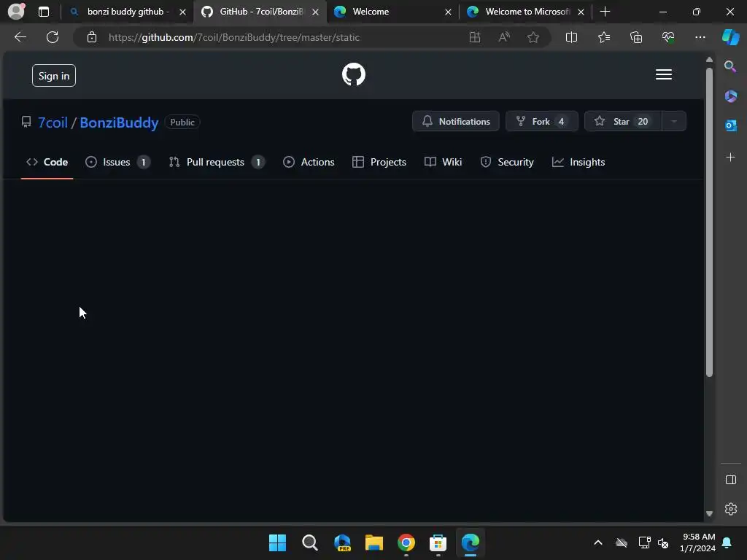Screen dimensions: 747x560
Task: Open taskbar Search
Action: [x=309, y=542]
